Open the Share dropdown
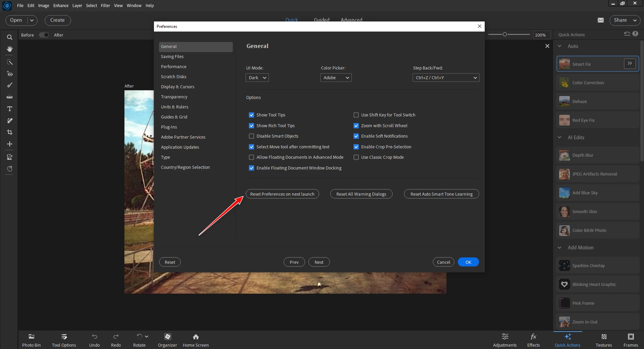 pyautogui.click(x=625, y=20)
